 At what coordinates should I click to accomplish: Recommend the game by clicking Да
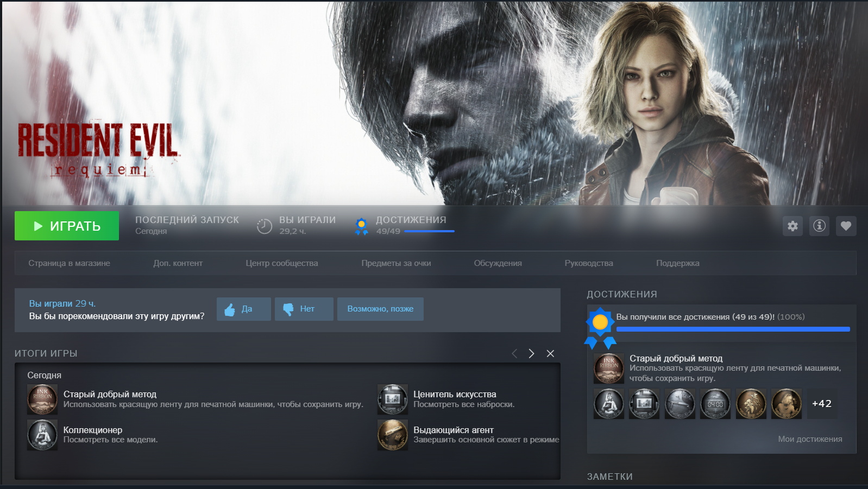(x=244, y=309)
